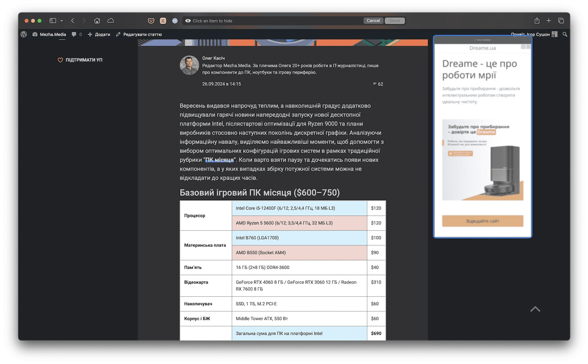The width and height of the screenshot is (588, 364).
Task: Open the sidebar options dropdown arrow
Action: coord(62,20)
